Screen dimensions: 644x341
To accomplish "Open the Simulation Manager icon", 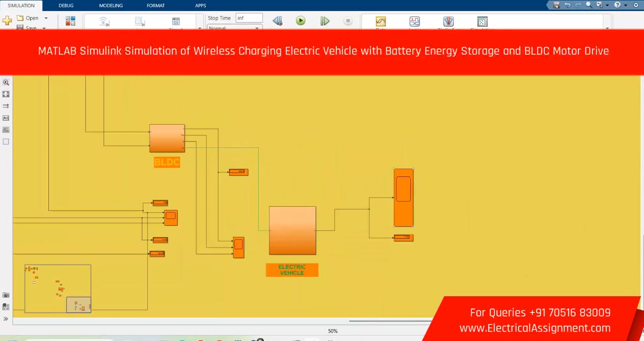I will [482, 21].
